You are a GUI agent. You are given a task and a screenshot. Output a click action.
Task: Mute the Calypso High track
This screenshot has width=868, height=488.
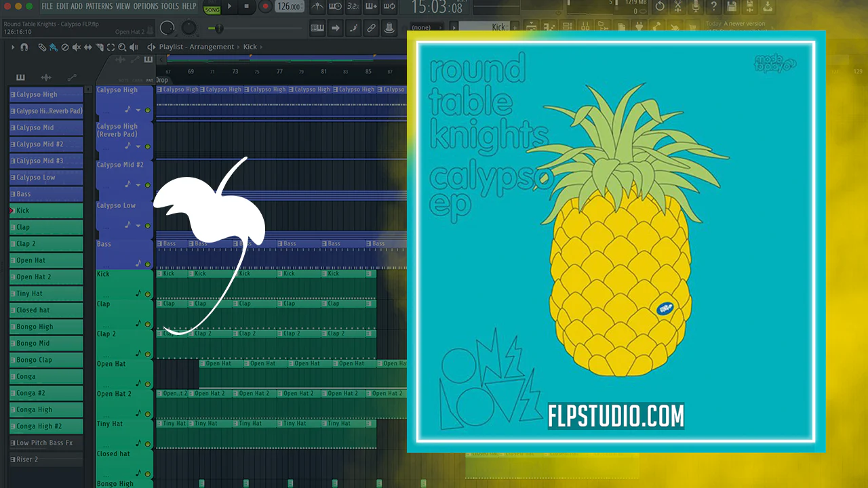coord(148,110)
